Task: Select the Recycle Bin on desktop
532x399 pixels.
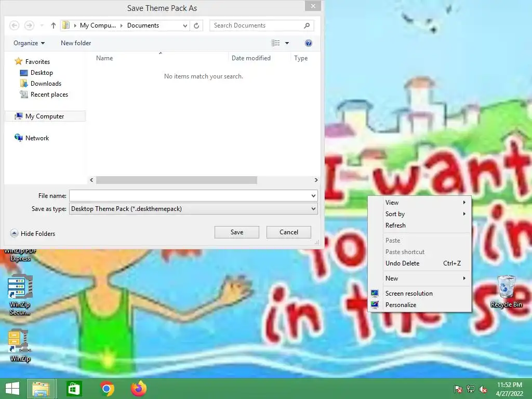Action: (506, 292)
